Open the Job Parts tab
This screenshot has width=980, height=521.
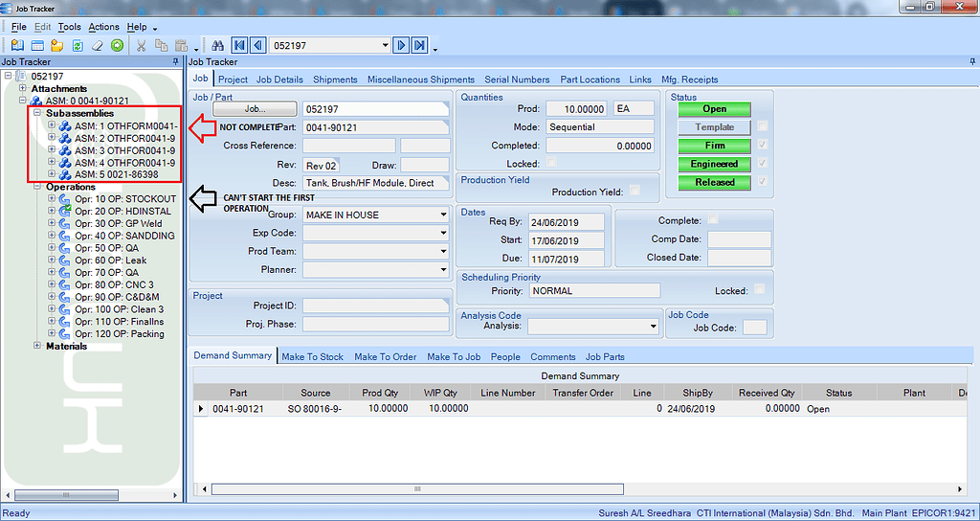coord(605,356)
